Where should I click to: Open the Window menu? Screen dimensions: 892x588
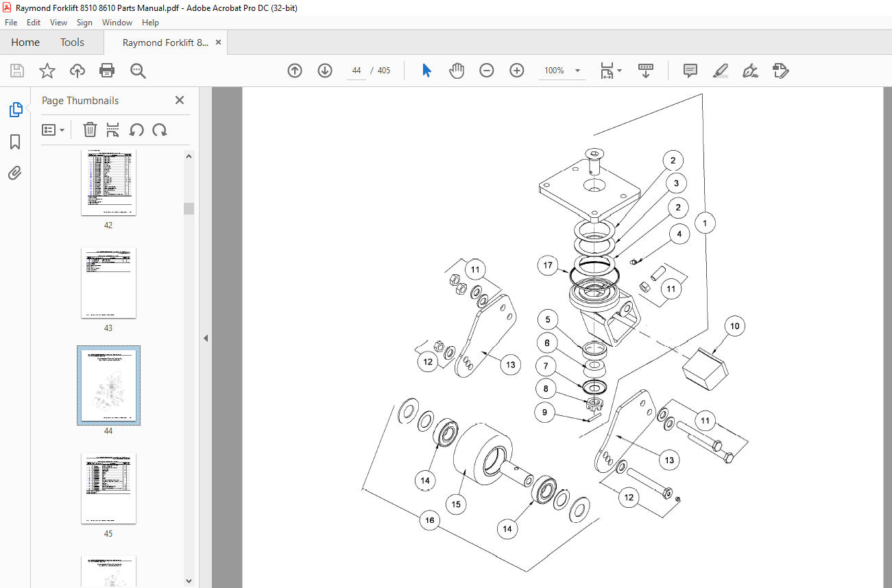[x=117, y=23]
